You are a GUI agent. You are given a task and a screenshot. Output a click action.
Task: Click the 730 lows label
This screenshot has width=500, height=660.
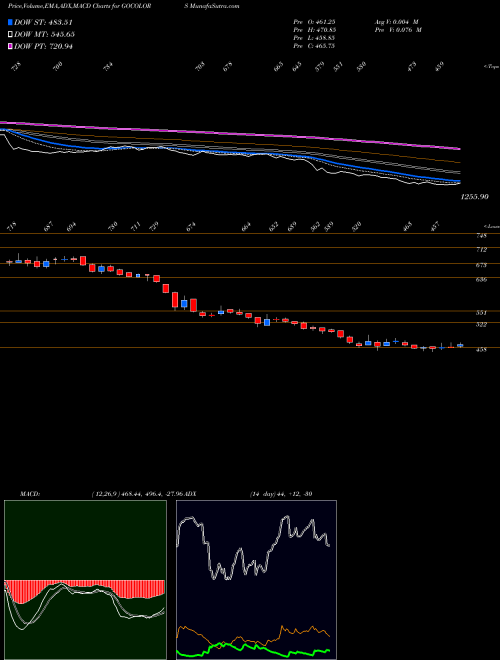(113, 226)
